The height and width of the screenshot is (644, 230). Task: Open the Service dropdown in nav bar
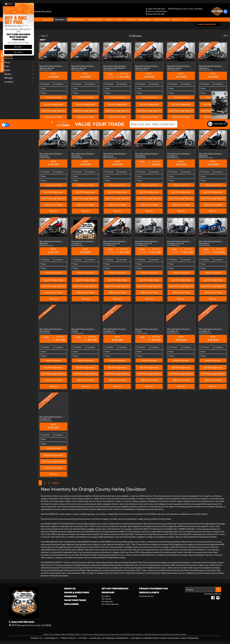click(110, 19)
